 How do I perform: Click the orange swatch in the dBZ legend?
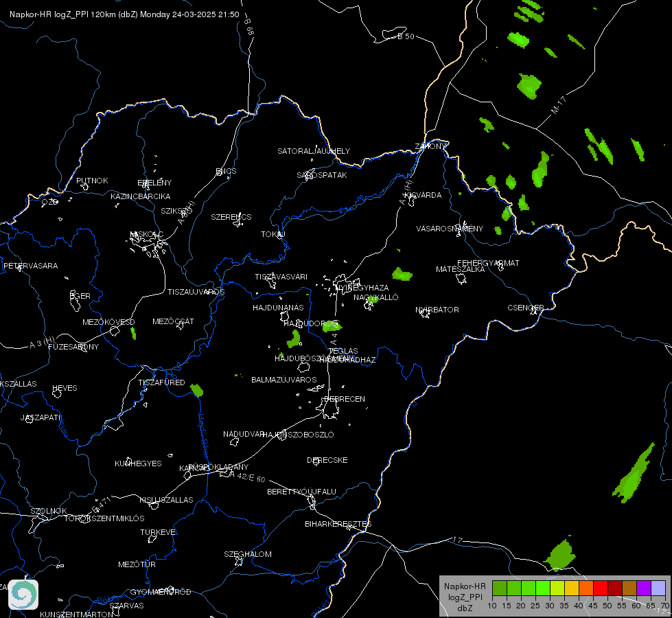point(586,588)
